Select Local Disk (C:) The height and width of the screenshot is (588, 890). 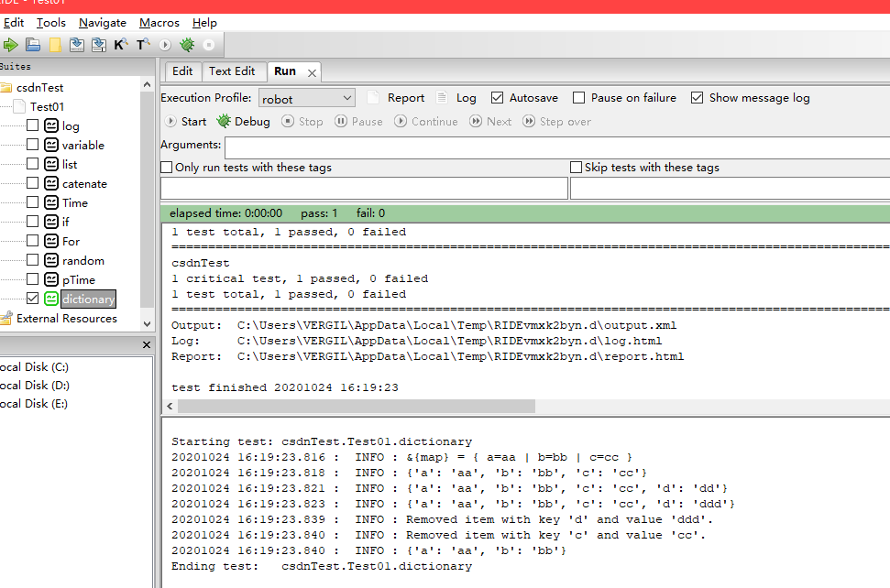pyautogui.click(x=34, y=367)
